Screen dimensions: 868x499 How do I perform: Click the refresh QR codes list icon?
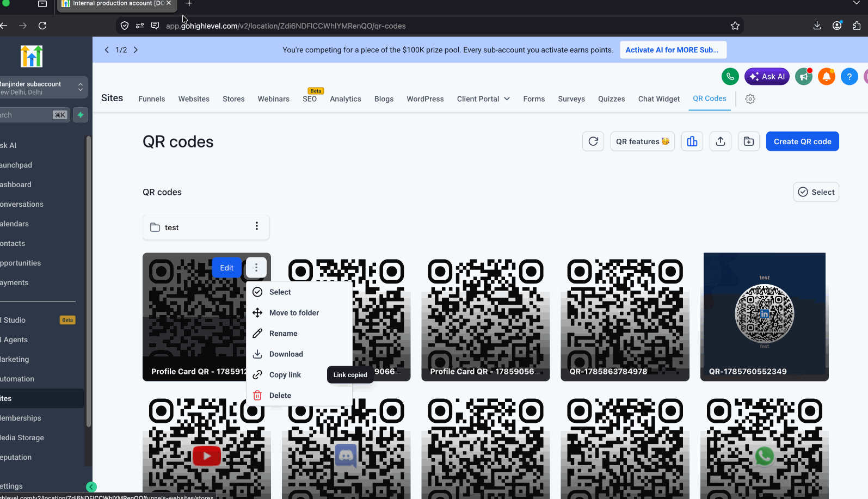point(593,141)
